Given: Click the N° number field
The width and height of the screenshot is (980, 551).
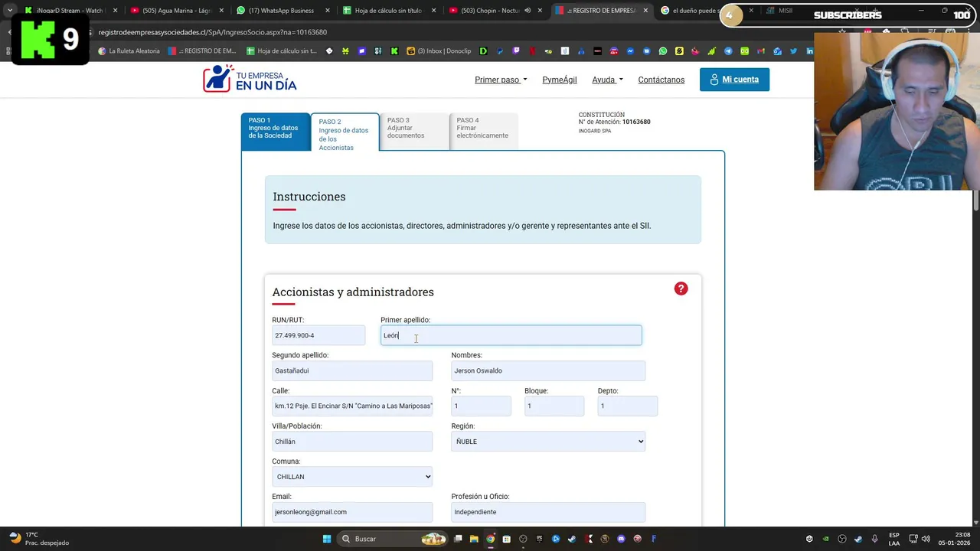Looking at the screenshot, I should (x=481, y=406).
